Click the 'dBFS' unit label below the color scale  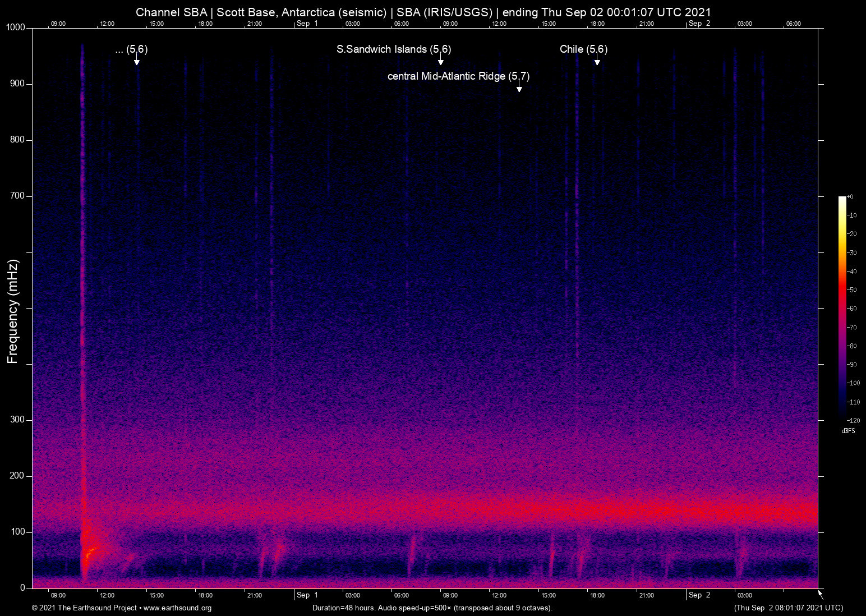(848, 431)
